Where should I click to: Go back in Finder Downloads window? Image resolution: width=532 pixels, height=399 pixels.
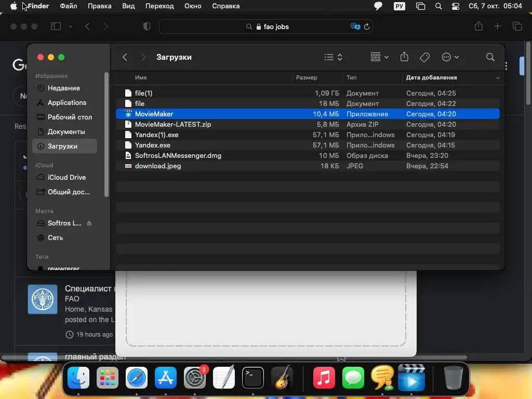pyautogui.click(x=125, y=57)
